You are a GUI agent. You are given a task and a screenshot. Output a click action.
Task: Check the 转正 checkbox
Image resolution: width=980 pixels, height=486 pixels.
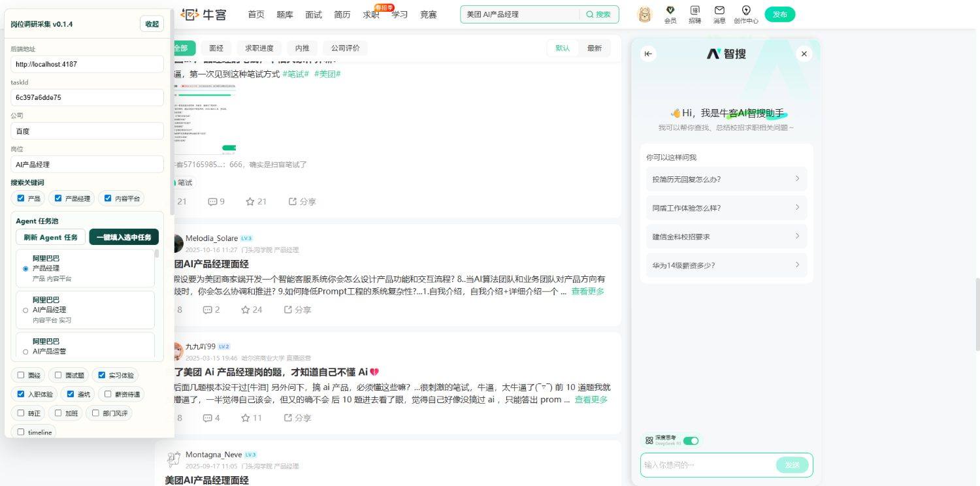click(x=21, y=413)
